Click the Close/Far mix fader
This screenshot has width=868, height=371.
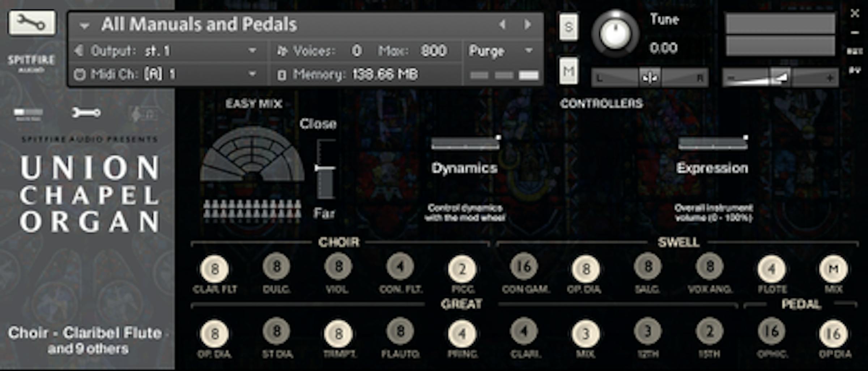325,169
